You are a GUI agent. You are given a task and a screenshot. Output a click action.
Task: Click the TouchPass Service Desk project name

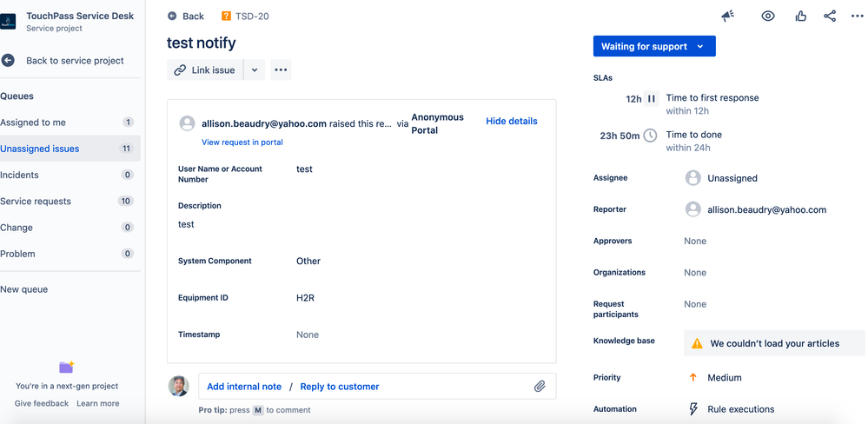pyautogui.click(x=80, y=16)
